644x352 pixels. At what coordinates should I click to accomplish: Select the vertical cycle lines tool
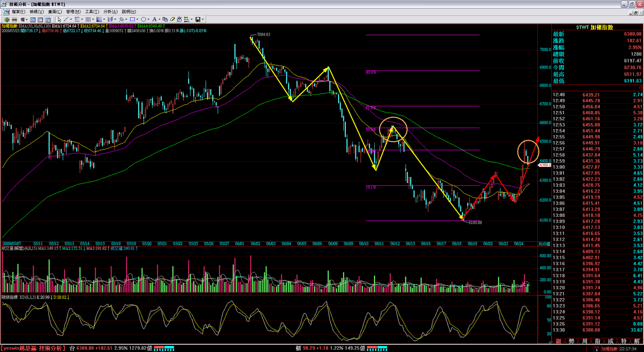(88, 19)
